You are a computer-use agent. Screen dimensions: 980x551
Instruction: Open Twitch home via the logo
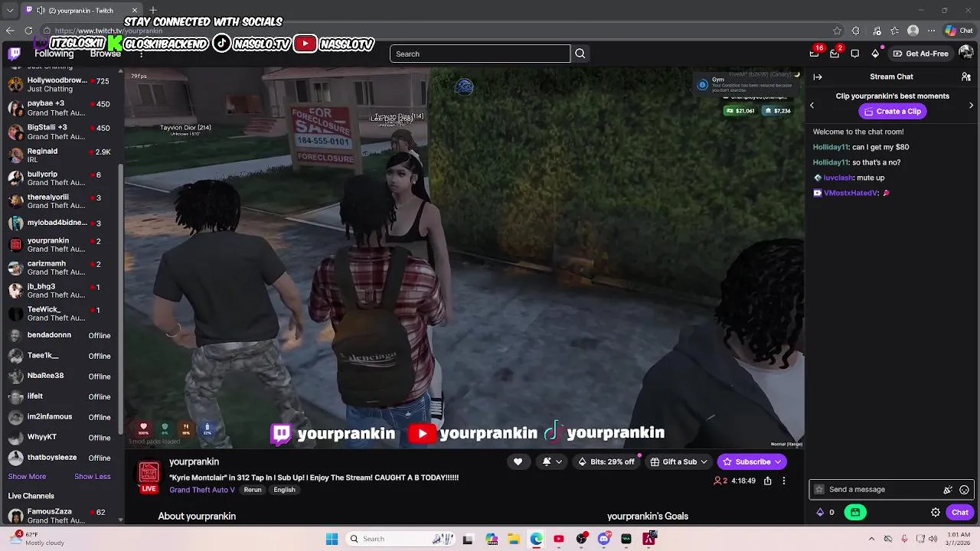coord(15,53)
